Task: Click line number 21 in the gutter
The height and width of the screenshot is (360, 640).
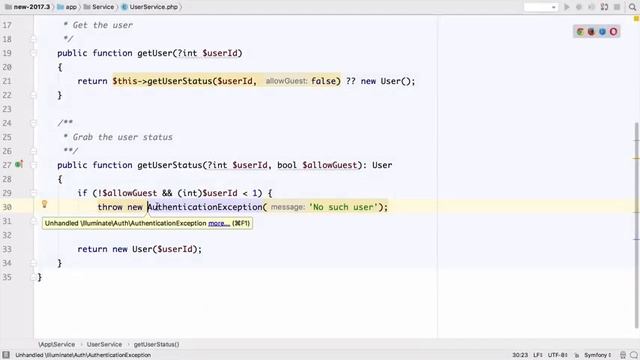Action: [7, 81]
